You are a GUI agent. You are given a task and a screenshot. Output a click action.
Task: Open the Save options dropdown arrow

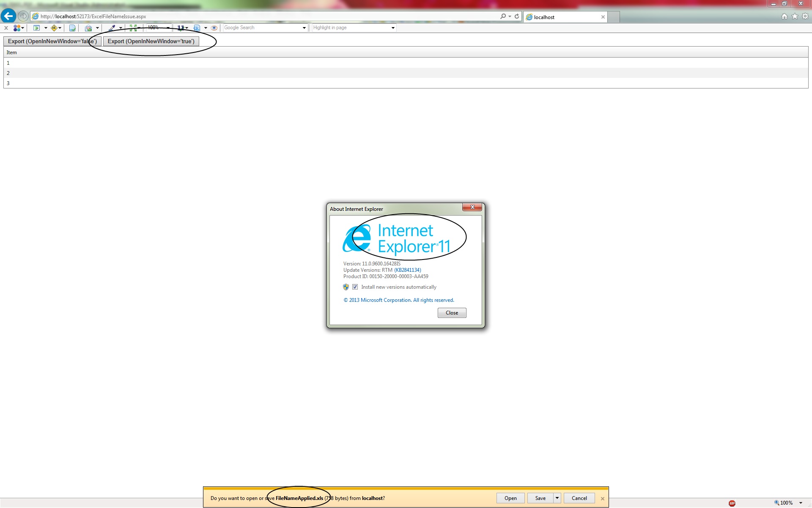557,498
